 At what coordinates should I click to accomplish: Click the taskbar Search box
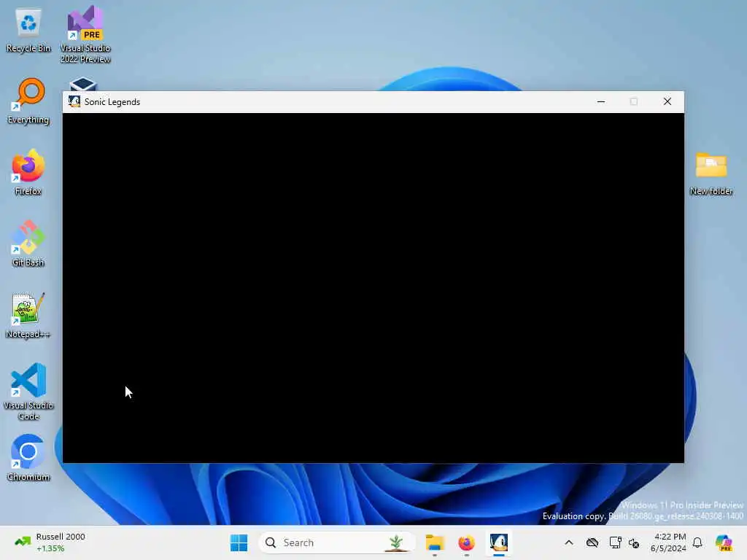336,542
